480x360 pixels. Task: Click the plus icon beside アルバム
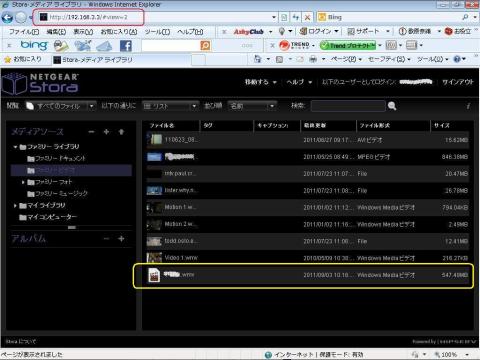point(121,239)
